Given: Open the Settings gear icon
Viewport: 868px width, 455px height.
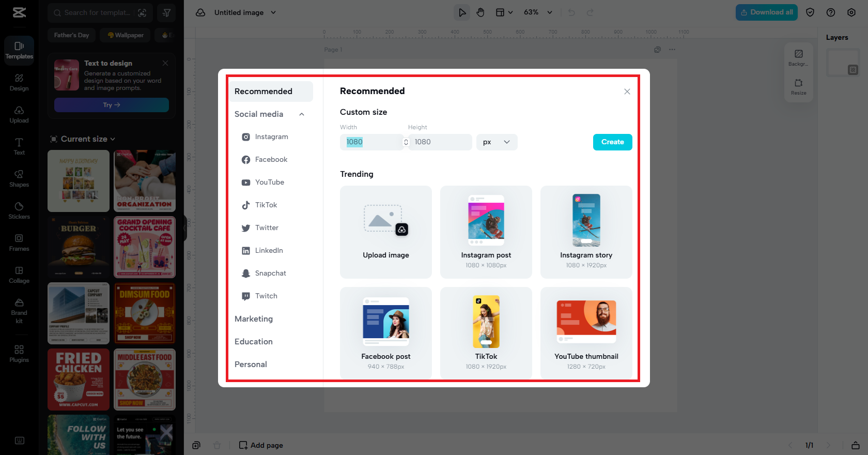Looking at the screenshot, I should pyautogui.click(x=851, y=12).
